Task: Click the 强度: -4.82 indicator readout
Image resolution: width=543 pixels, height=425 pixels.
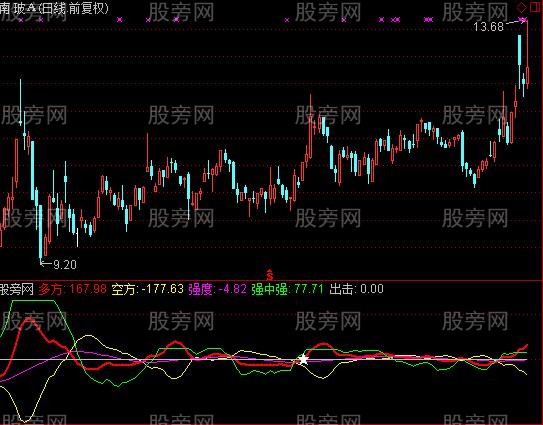Action: click(217, 289)
